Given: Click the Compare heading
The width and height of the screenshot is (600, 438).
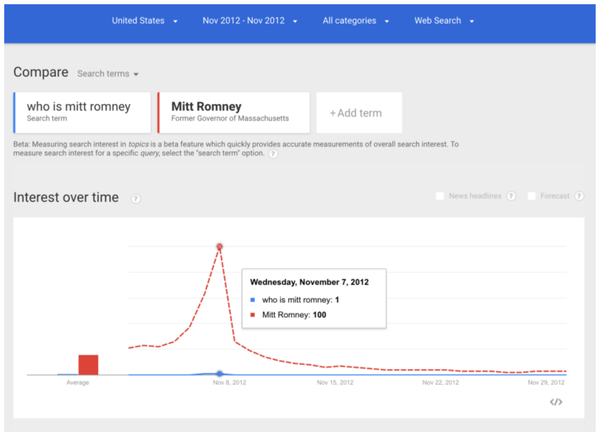Looking at the screenshot, I should pyautogui.click(x=41, y=72).
